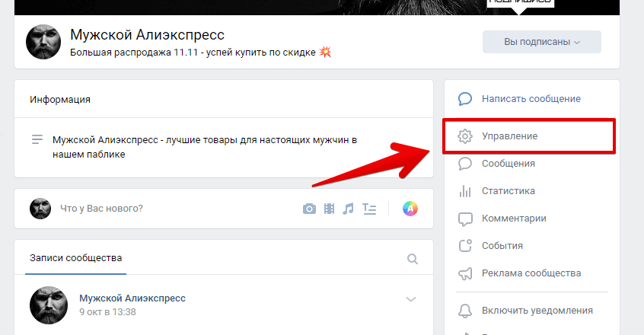The image size is (644, 335).
Task: Click the Сообщения speech bubble icon
Action: pyautogui.click(x=465, y=164)
